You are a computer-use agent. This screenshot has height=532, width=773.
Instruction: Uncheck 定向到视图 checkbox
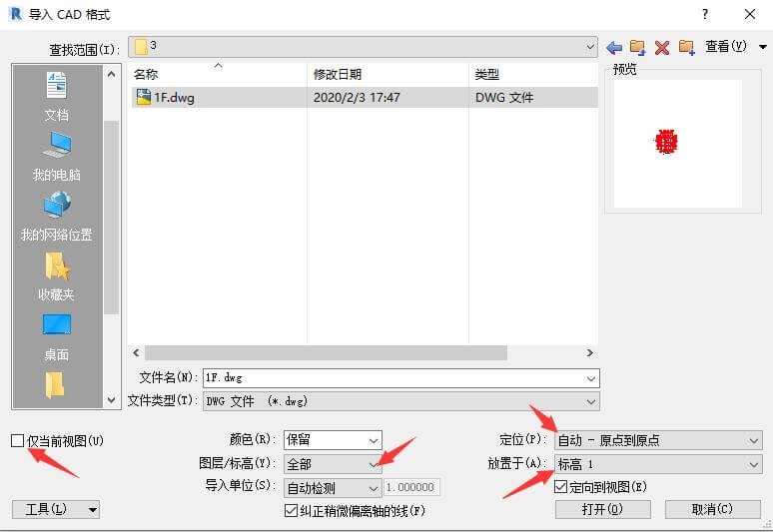tap(561, 487)
